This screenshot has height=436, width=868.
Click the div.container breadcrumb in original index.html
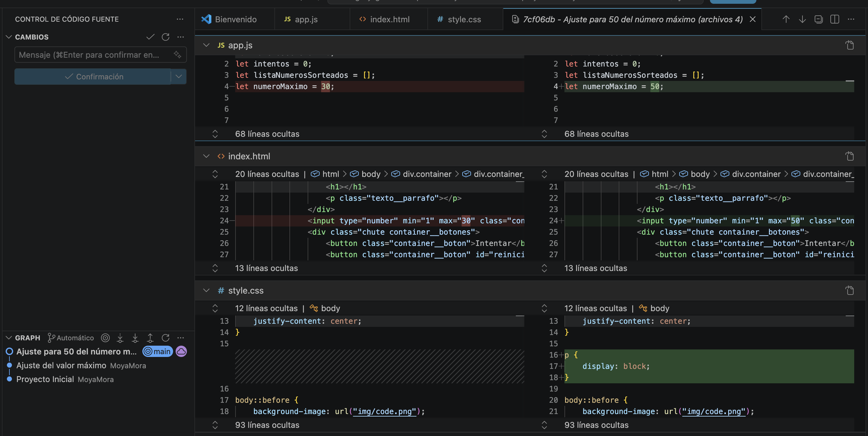click(421, 174)
